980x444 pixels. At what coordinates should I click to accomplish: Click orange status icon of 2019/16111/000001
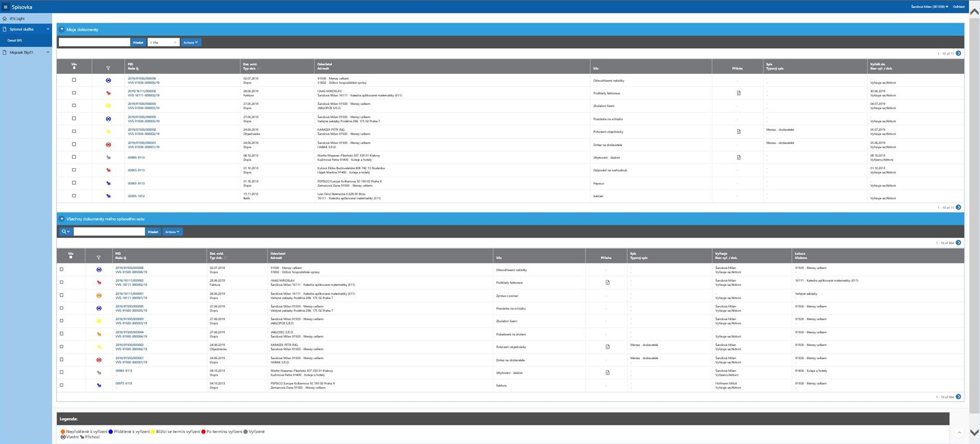pos(99,296)
